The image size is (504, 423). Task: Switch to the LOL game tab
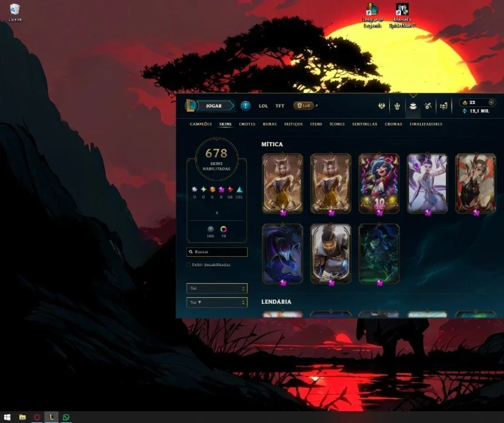(263, 106)
